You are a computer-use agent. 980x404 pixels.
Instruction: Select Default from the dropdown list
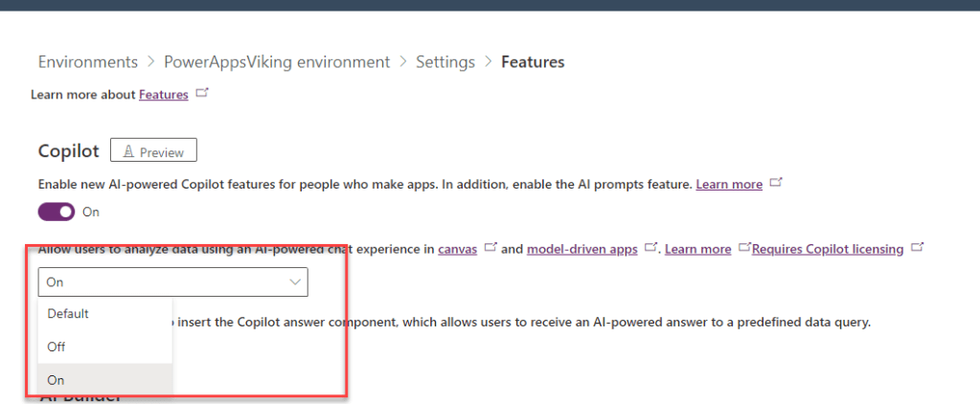tap(68, 313)
